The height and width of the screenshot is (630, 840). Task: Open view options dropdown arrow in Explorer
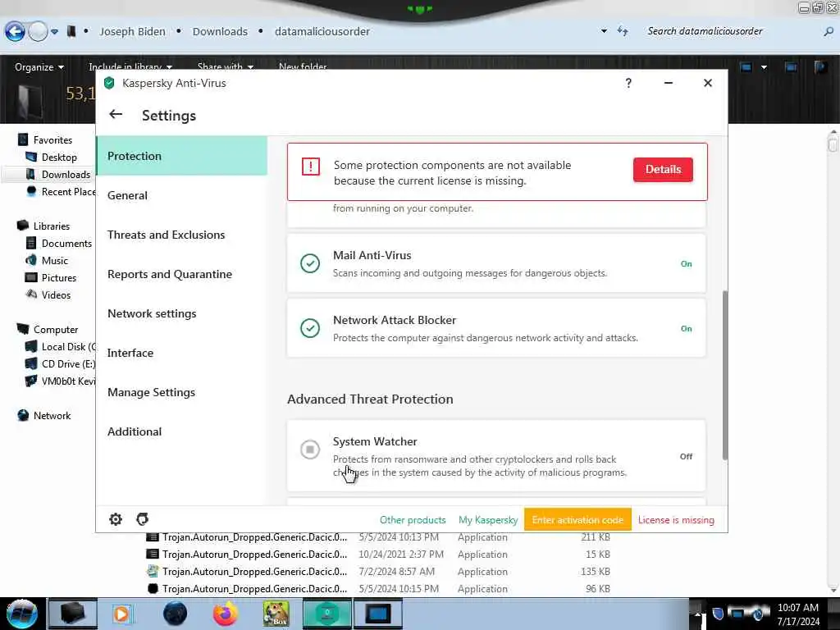[764, 67]
